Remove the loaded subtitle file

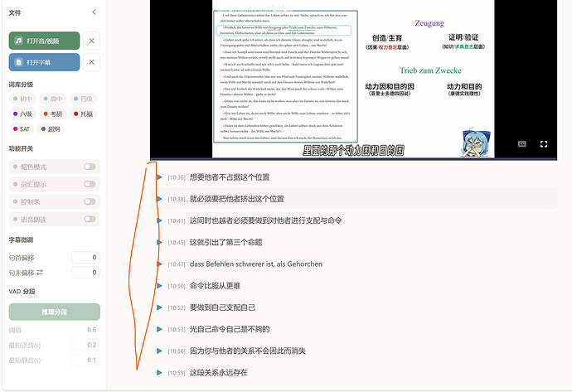click(91, 62)
